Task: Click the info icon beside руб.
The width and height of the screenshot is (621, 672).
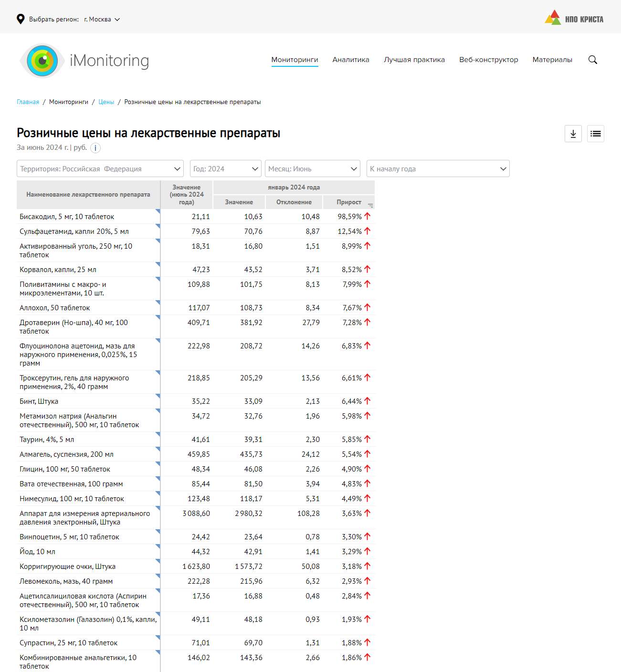Action: [95, 148]
